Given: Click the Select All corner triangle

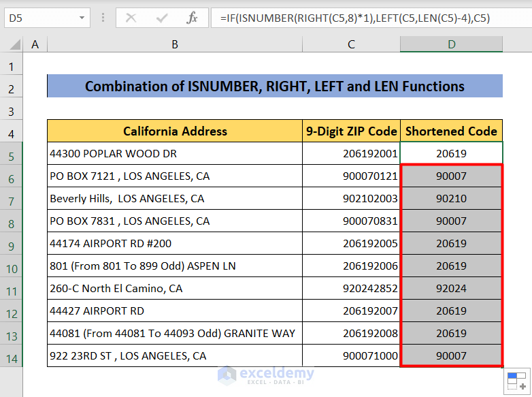Looking at the screenshot, I should tap(12, 45).
